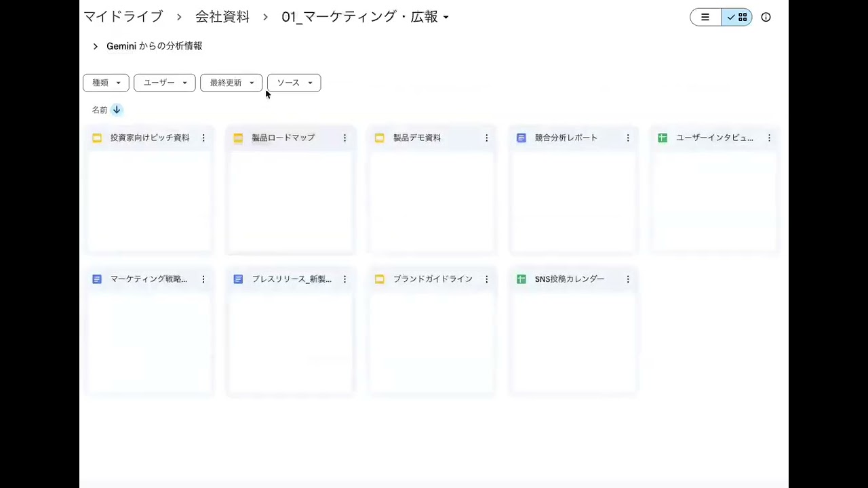Open more options for プレスリリース_新製 file
868x488 pixels.
(344, 279)
